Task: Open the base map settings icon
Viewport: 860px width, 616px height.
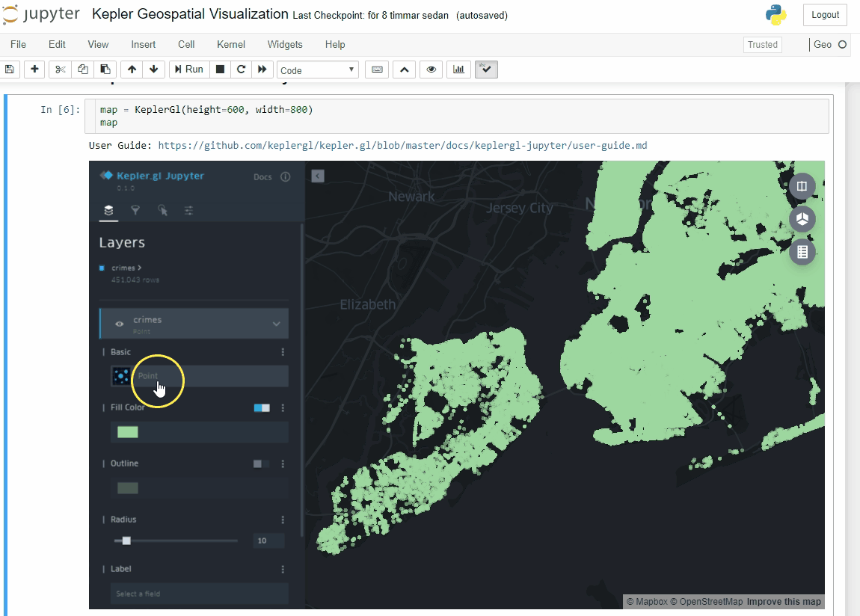Action: [189, 211]
